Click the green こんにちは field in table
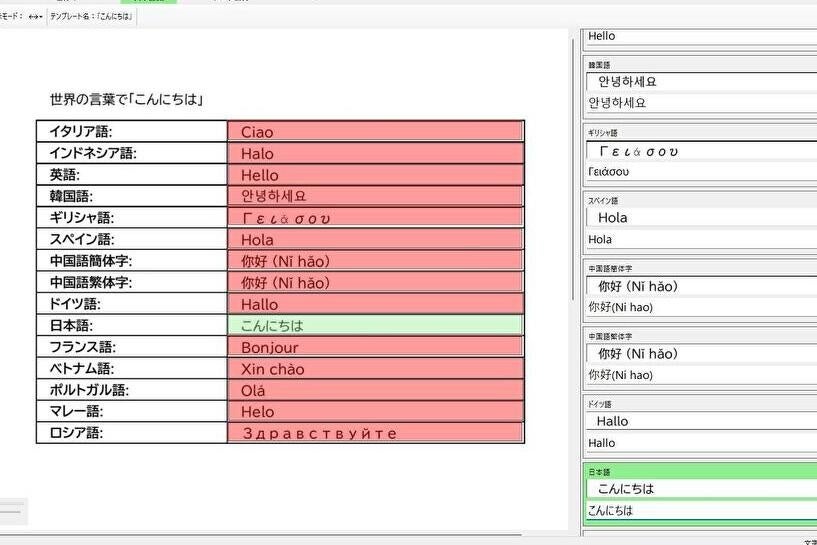 [376, 325]
